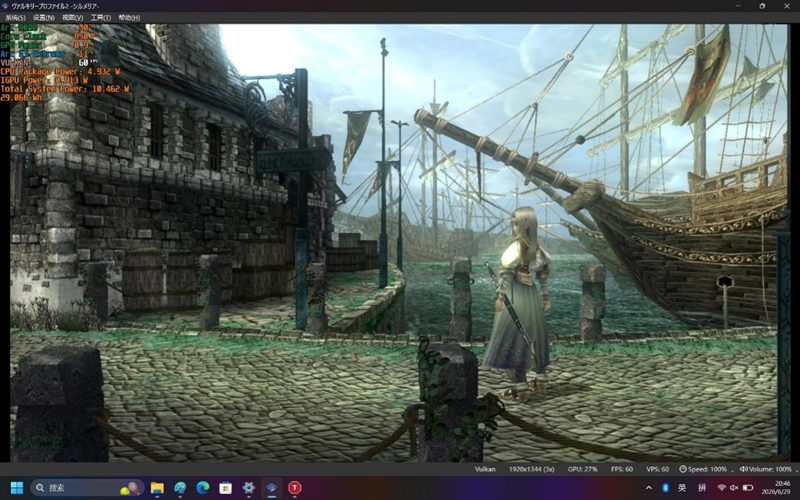Restore down the emulator window
800x500 pixels.
pos(762,6)
